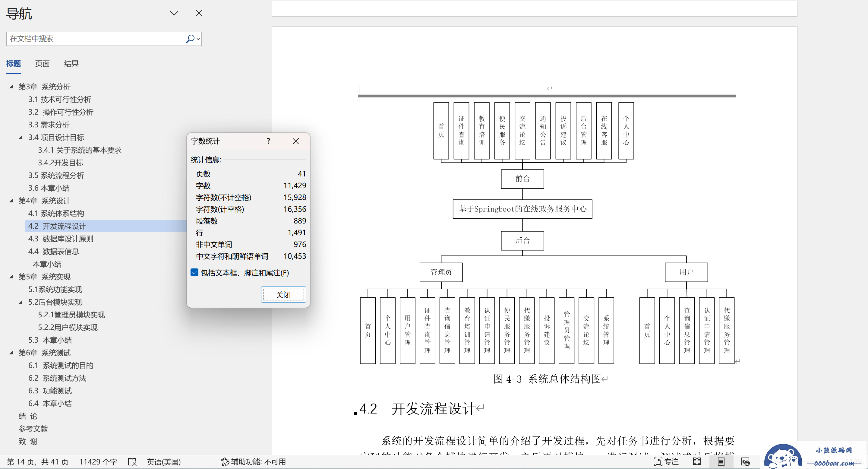Go to heading 5.2.1管理员模块实现
This screenshot has height=469, width=868.
pyautogui.click(x=71, y=315)
